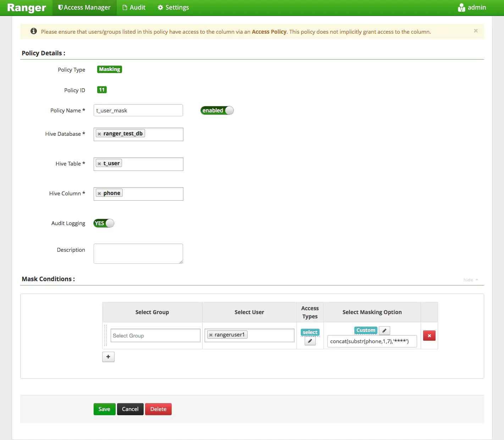The height and width of the screenshot is (440, 504).
Task: Click the custom mask expression field
Action: [372, 341]
